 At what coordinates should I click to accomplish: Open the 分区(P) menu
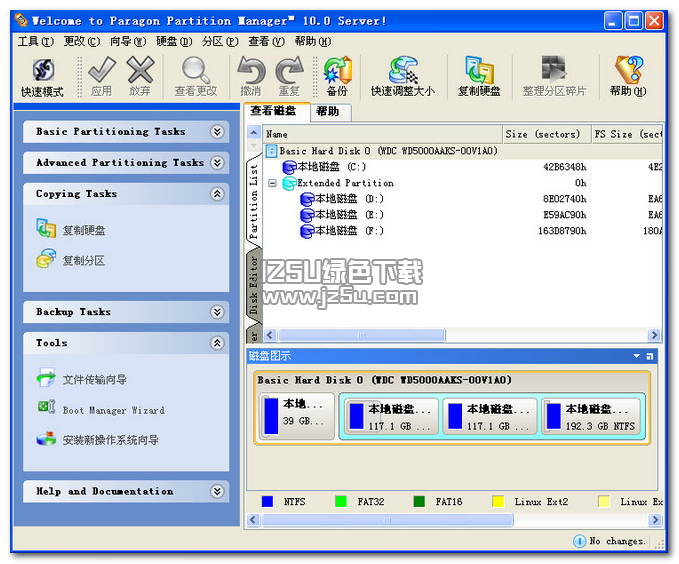pos(220,42)
